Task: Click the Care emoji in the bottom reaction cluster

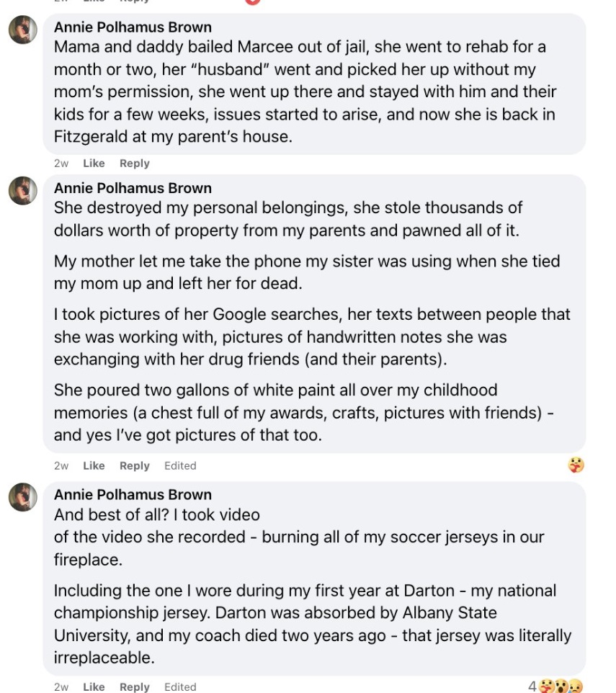Action: [x=546, y=685]
